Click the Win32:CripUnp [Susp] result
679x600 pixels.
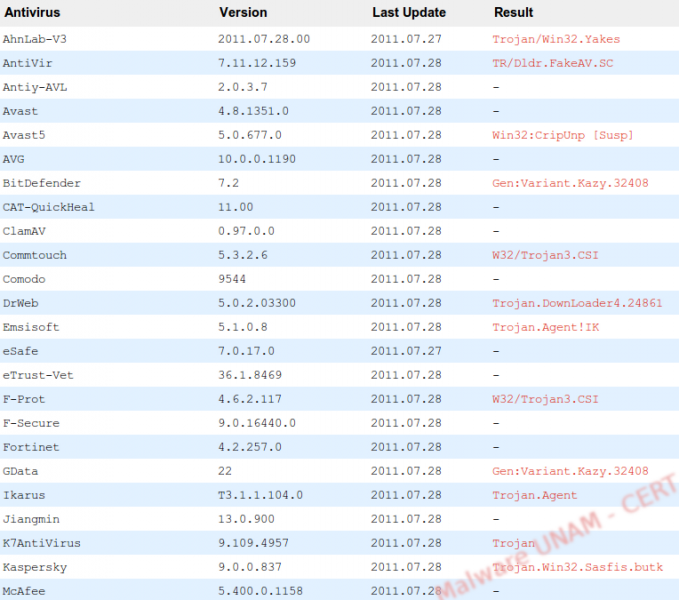click(563, 135)
